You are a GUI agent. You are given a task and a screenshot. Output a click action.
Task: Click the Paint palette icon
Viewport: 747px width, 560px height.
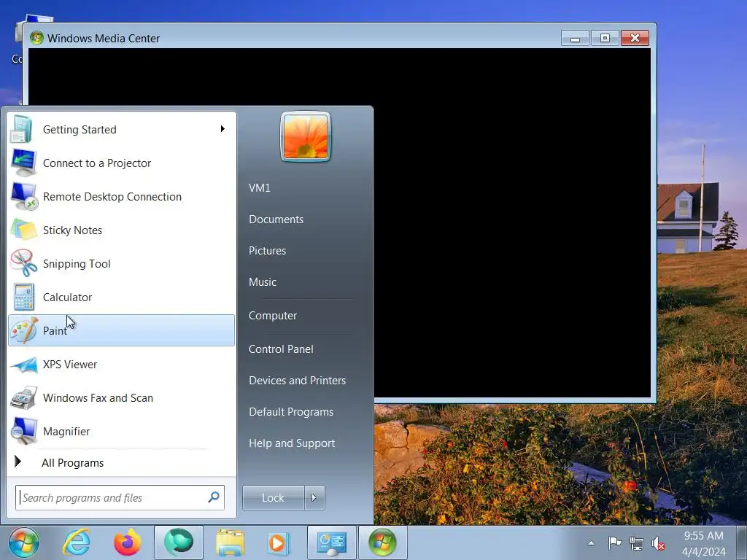24,330
